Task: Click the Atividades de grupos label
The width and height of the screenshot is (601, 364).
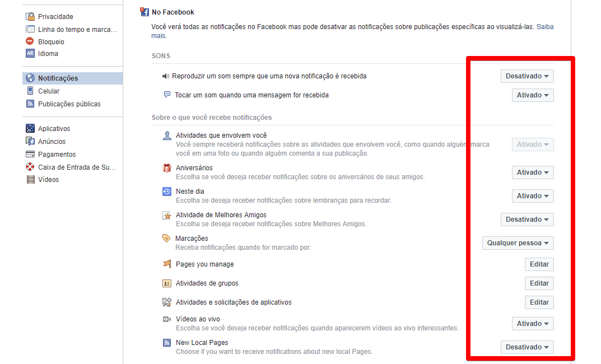Action: [x=207, y=283]
